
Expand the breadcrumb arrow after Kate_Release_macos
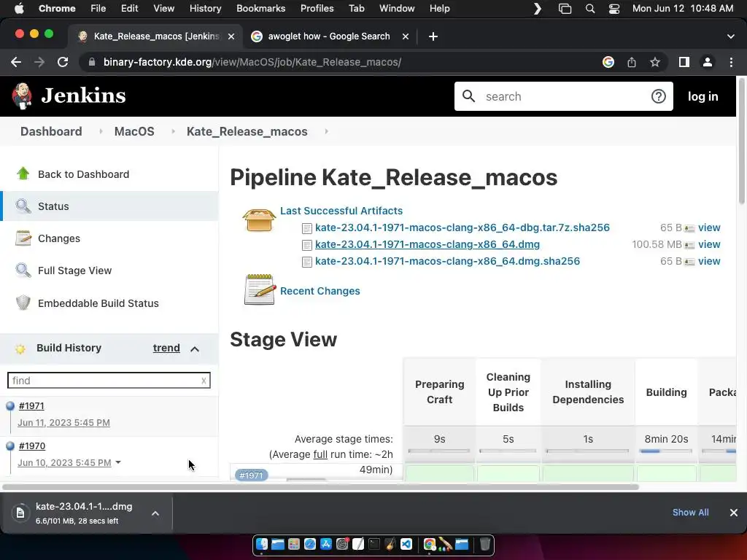[x=326, y=131]
